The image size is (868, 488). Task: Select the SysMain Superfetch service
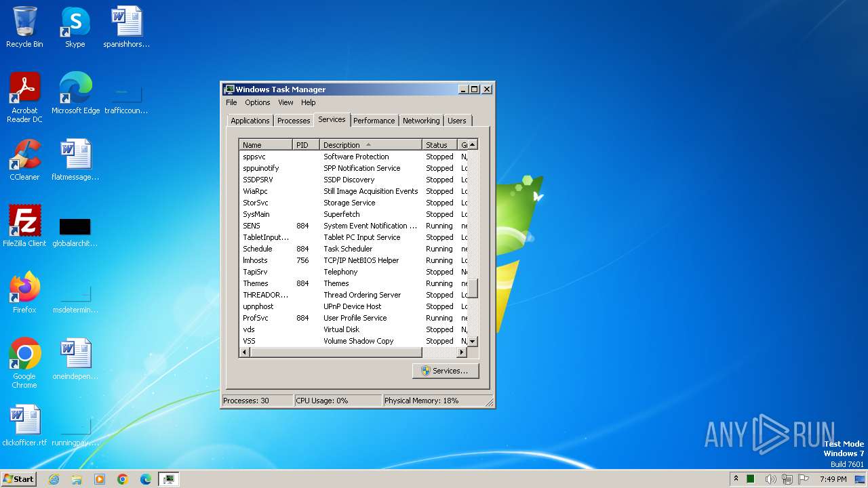pos(353,214)
